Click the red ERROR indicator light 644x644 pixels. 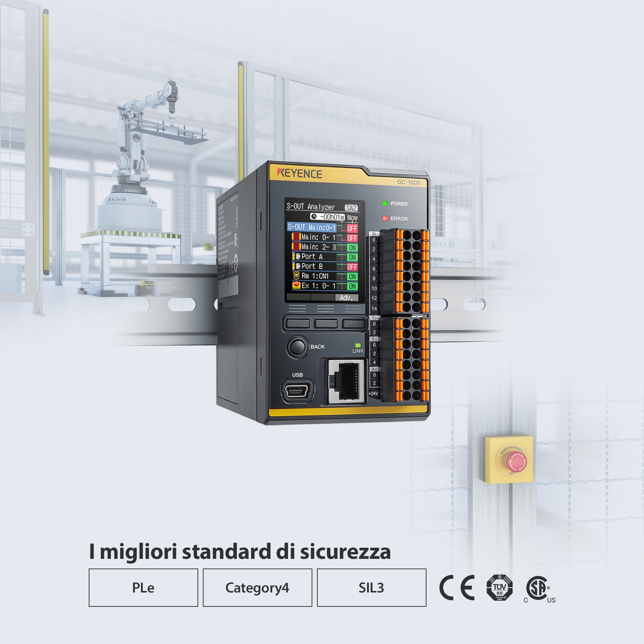(x=385, y=218)
